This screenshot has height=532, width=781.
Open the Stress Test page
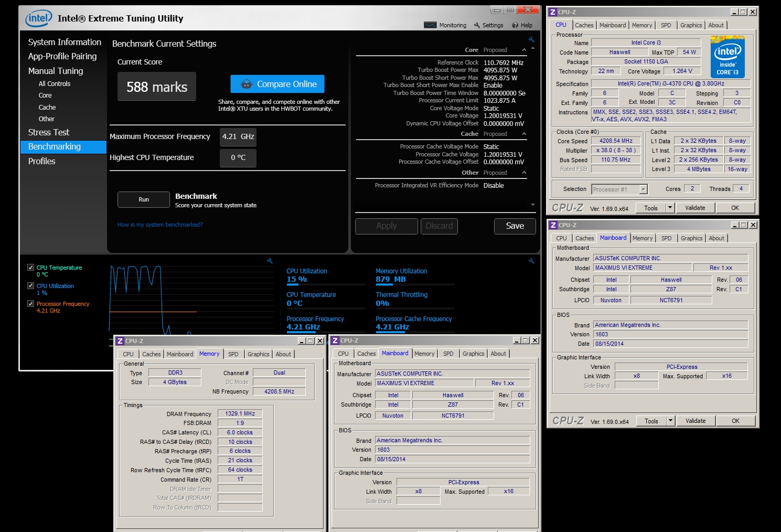tap(49, 132)
